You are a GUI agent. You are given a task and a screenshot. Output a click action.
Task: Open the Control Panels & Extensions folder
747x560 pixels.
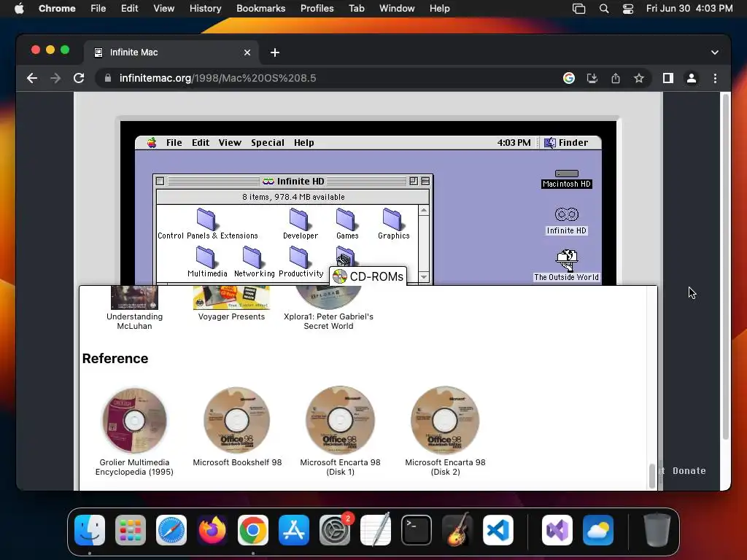(x=206, y=219)
